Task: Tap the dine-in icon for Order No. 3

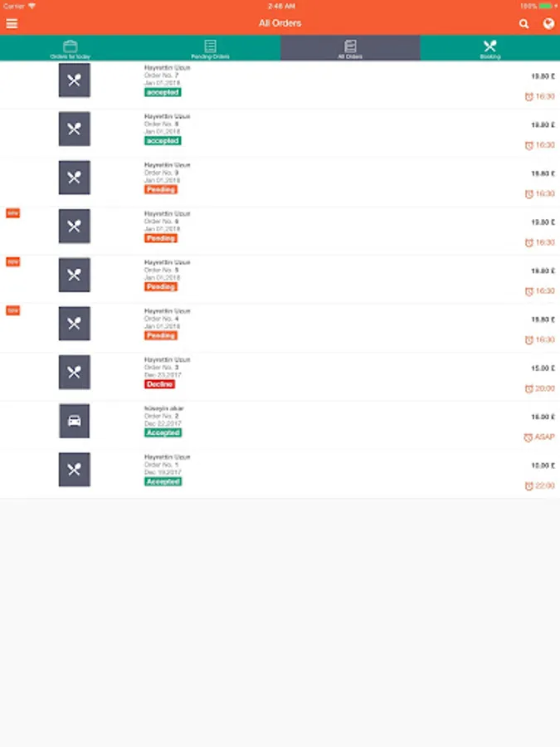Action: [x=74, y=372]
